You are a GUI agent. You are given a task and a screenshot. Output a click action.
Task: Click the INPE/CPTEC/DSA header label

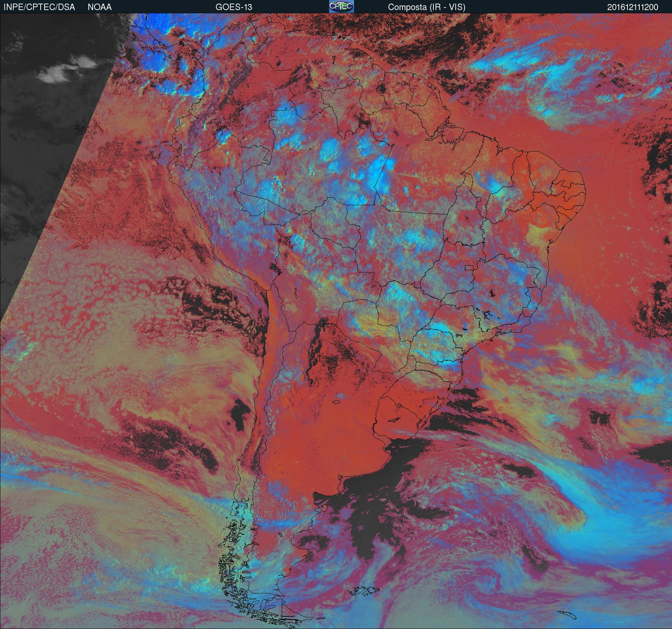(39, 7)
